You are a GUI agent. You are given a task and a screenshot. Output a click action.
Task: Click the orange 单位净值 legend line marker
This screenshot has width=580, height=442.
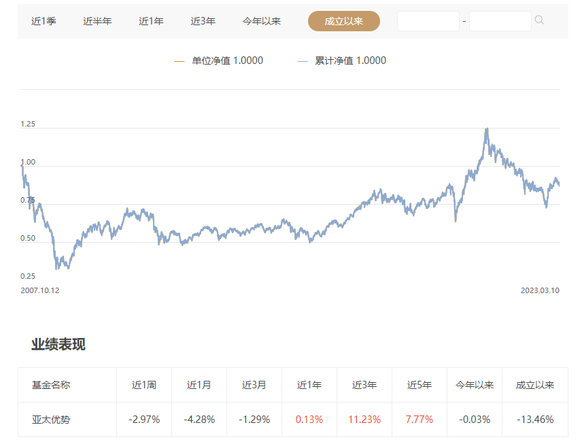pyautogui.click(x=179, y=61)
